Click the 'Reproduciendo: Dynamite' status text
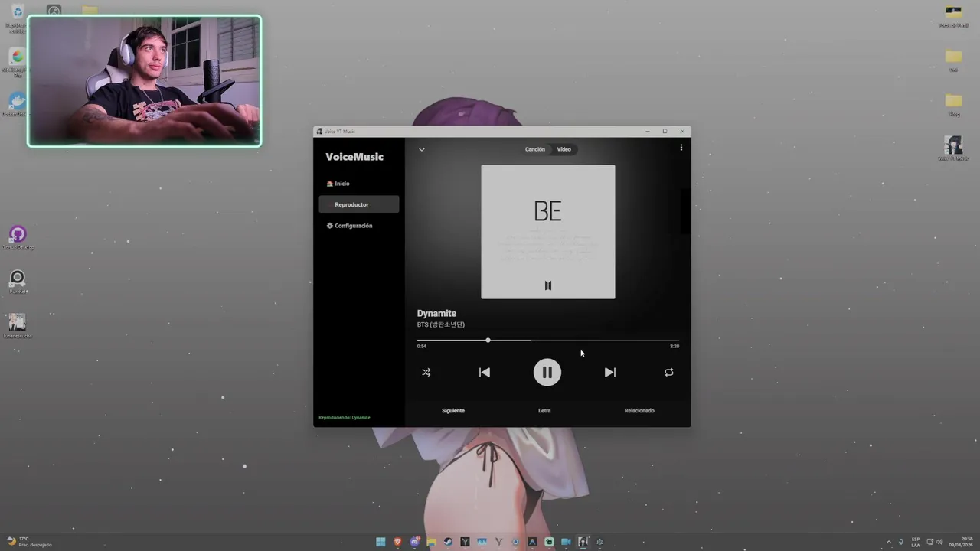This screenshot has height=551, width=980. tap(345, 418)
